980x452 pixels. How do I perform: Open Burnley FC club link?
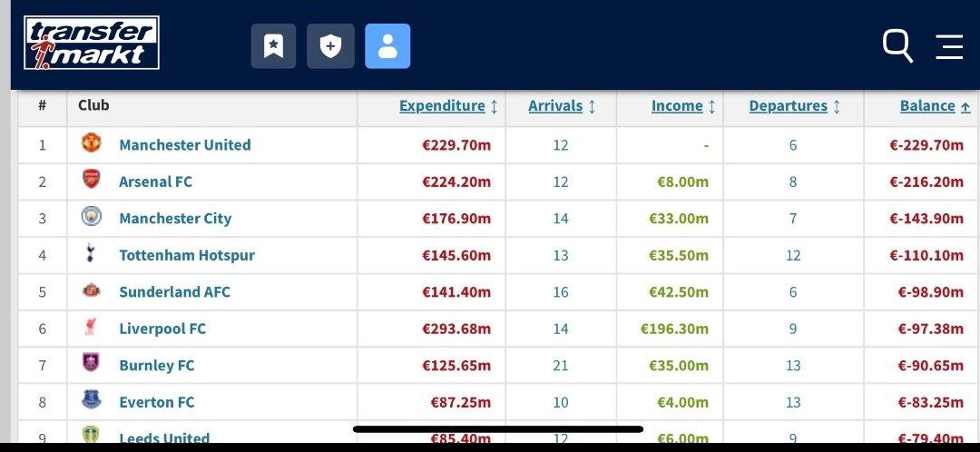[x=156, y=365]
